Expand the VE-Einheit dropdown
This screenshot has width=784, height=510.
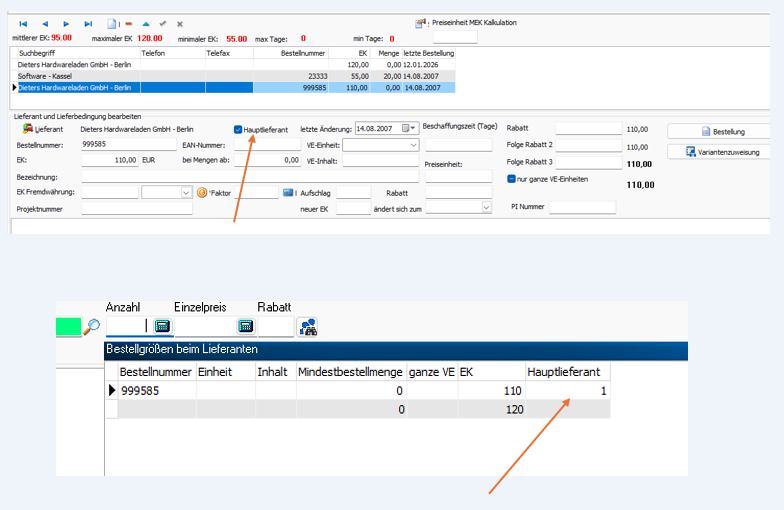(x=413, y=145)
